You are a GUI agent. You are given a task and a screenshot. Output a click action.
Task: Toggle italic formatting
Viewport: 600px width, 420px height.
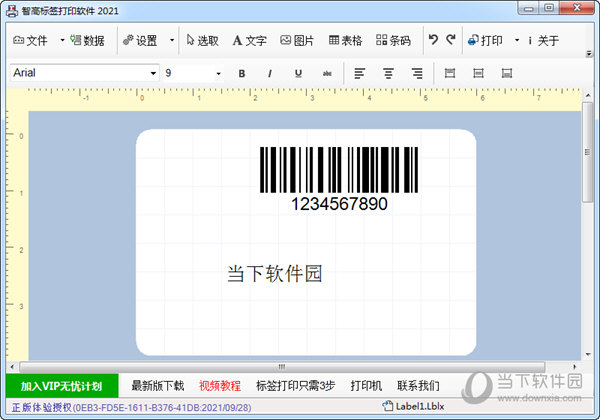tap(270, 73)
